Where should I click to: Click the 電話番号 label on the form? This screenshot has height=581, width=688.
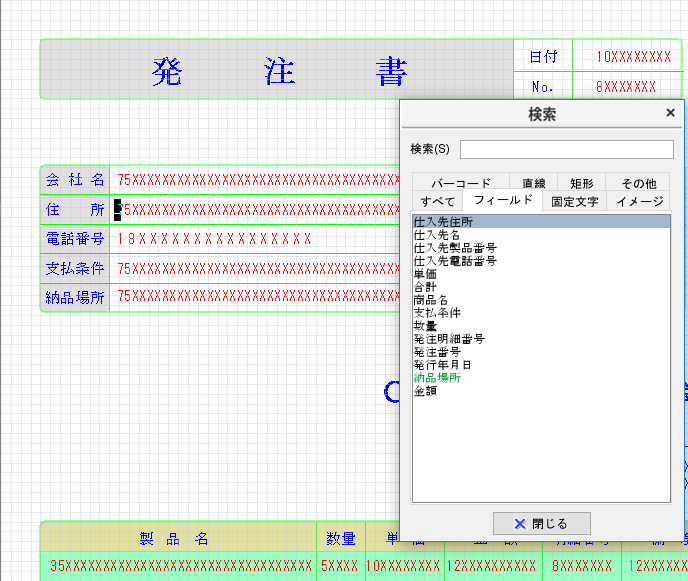75,239
